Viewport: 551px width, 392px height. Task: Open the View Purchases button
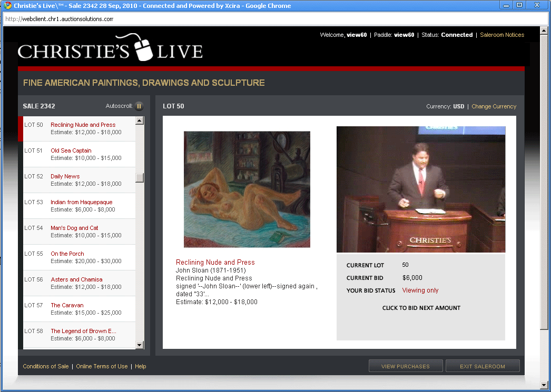point(405,366)
